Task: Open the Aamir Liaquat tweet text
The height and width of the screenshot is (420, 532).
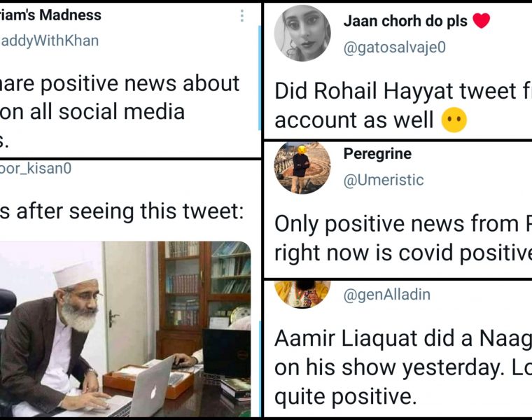Action: tap(403, 367)
